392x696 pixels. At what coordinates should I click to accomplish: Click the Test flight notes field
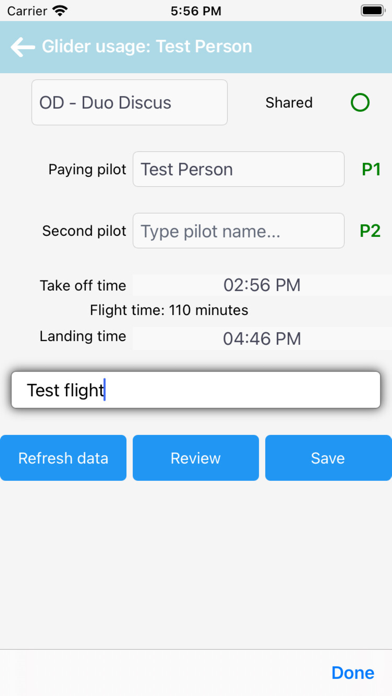click(x=196, y=390)
